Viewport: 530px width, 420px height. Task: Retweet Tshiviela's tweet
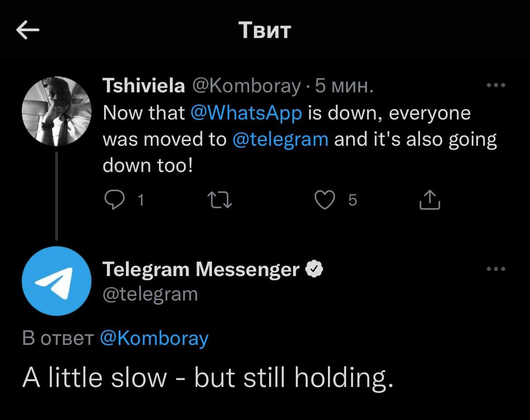(x=220, y=200)
